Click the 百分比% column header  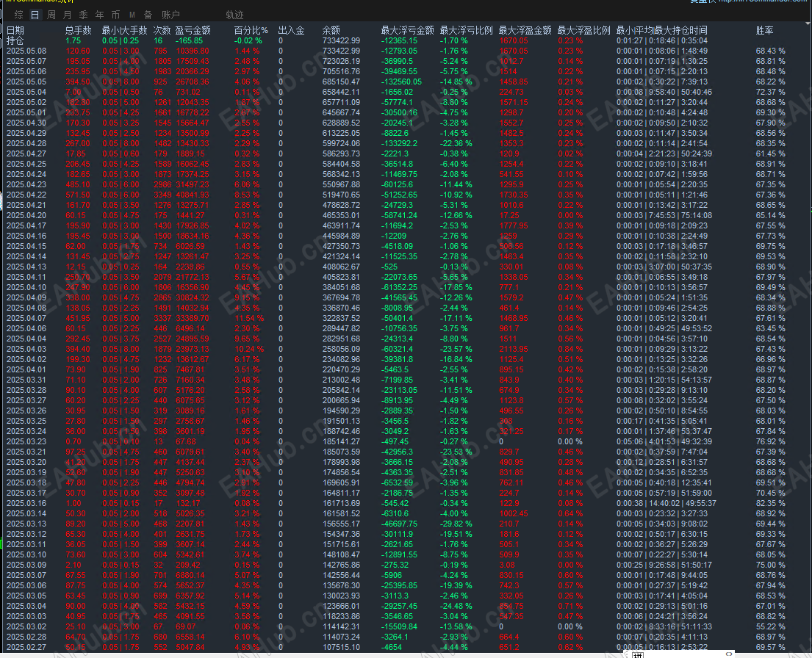[x=251, y=31]
